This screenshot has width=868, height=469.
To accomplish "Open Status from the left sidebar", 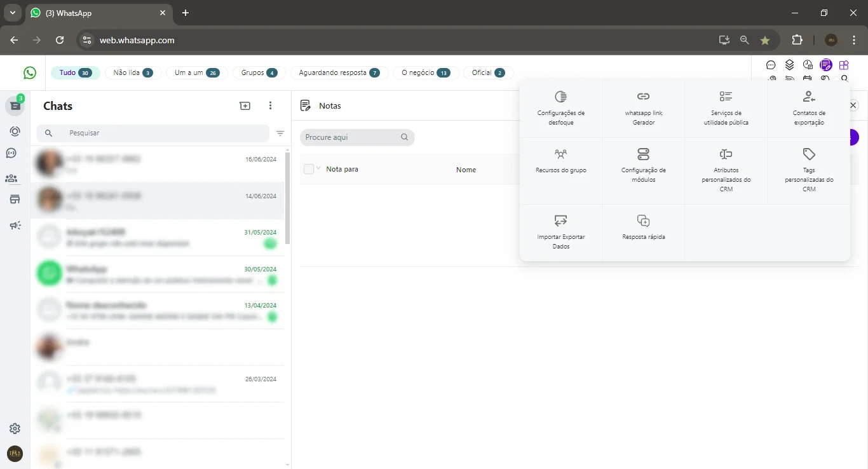I will (x=15, y=132).
